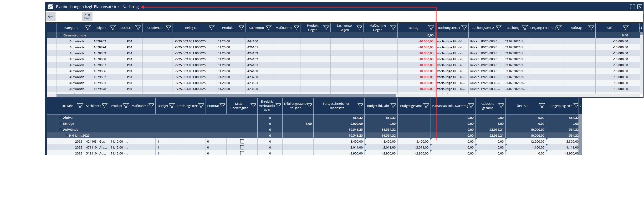
Task: Open filter for Beleg-Nr column
Action: [x=211, y=28]
